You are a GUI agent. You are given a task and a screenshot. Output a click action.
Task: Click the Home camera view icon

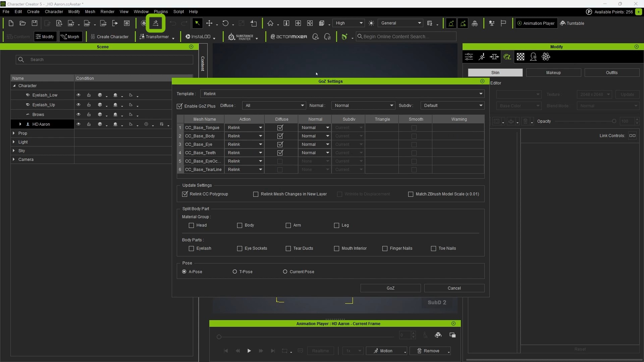click(270, 23)
